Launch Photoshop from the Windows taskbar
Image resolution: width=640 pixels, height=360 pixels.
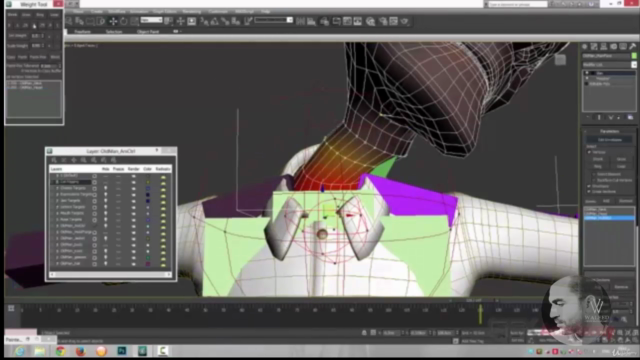click(122, 351)
